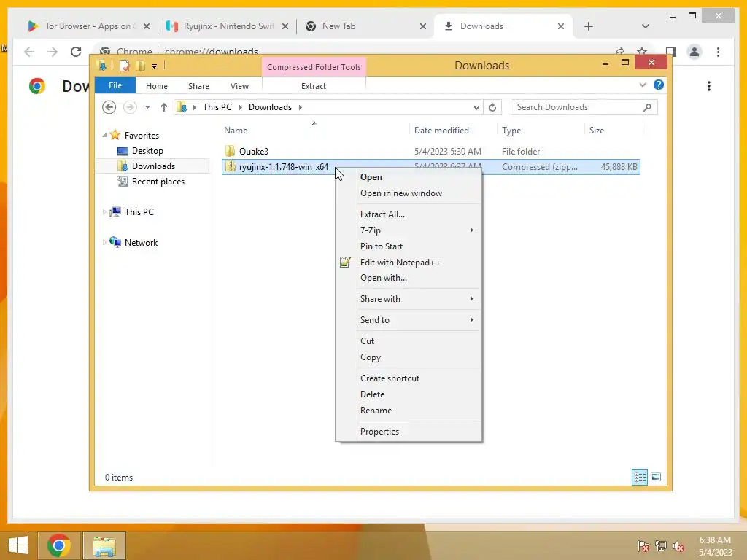This screenshot has width=747, height=560.
Task: Close the New Tab Chrome tab
Action: click(422, 26)
